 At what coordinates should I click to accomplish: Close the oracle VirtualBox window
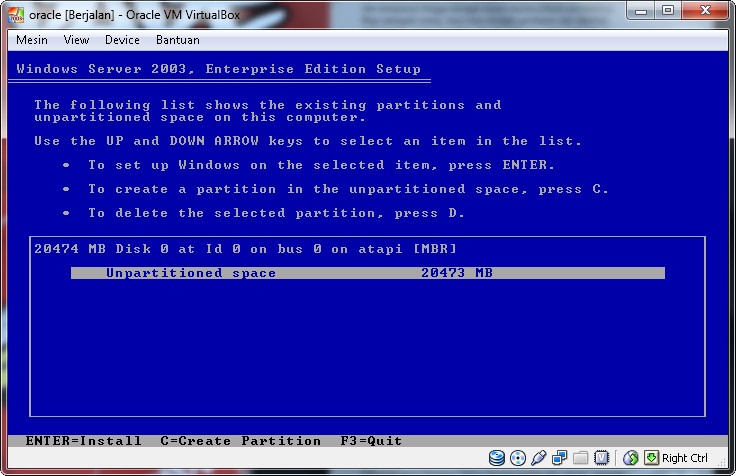pos(705,11)
